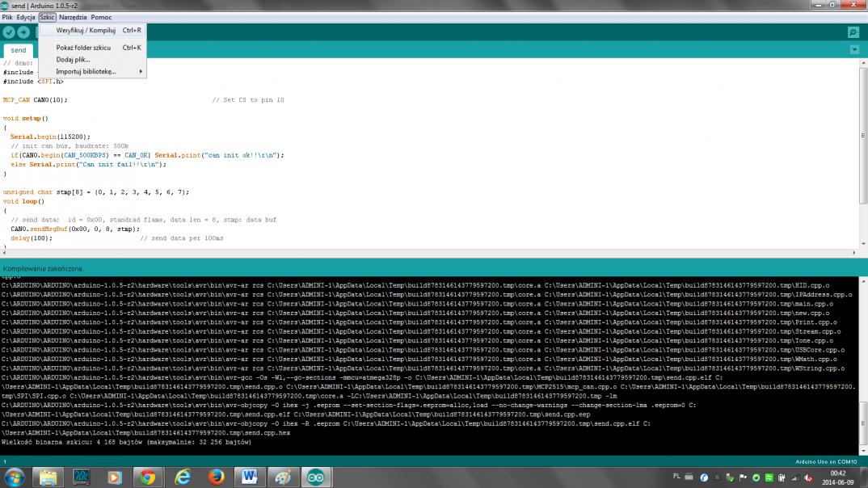The image size is (868, 488).
Task: Switch to Microsoft Word on the taskbar
Action: click(x=249, y=477)
